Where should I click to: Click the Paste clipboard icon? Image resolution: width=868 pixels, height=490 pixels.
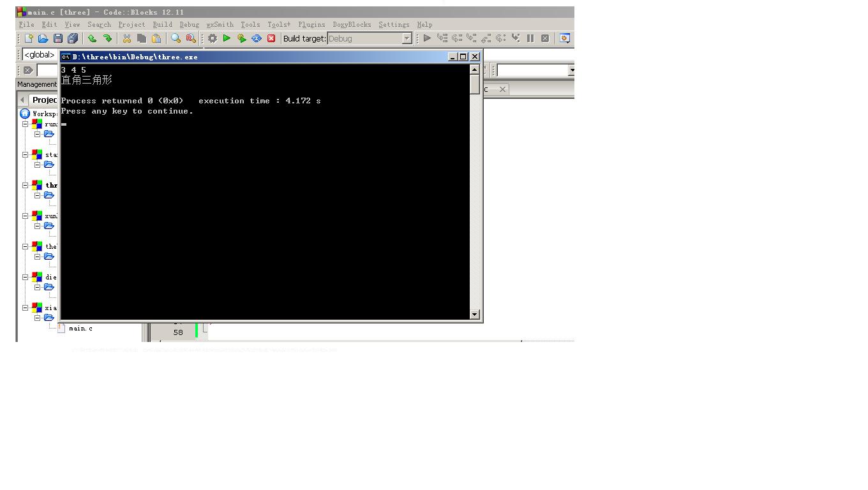pos(156,38)
